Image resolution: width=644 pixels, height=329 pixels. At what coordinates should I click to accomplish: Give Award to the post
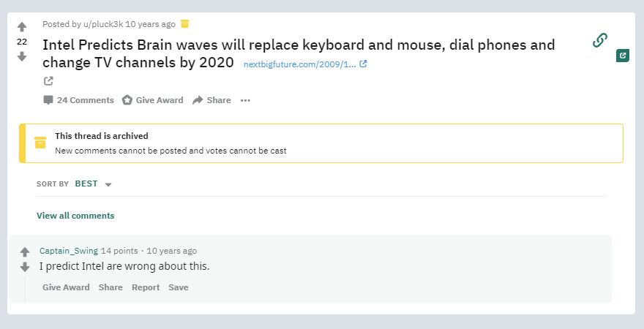point(152,100)
